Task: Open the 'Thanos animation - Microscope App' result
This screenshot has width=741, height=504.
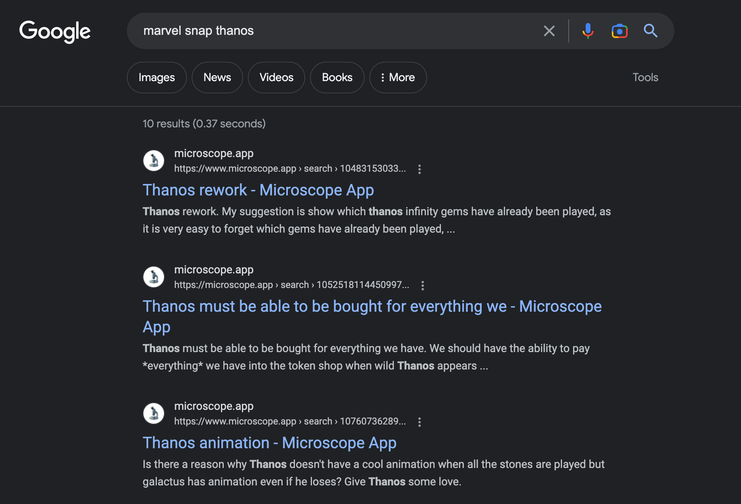Action: click(269, 443)
